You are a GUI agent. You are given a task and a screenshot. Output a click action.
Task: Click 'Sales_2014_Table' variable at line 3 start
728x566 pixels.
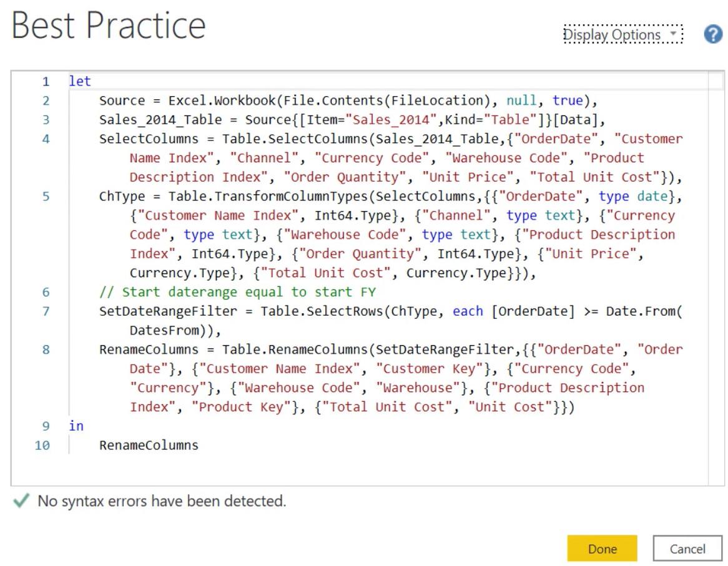(x=160, y=120)
